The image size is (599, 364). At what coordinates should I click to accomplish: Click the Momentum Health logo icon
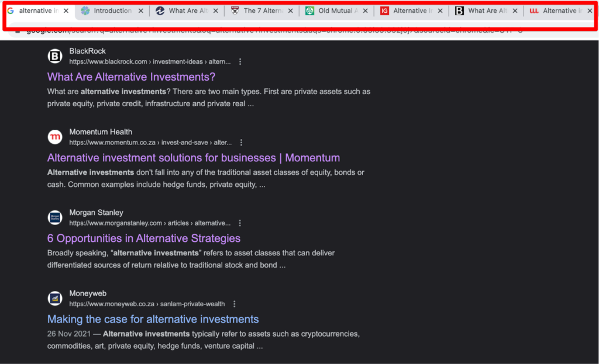pyautogui.click(x=54, y=137)
